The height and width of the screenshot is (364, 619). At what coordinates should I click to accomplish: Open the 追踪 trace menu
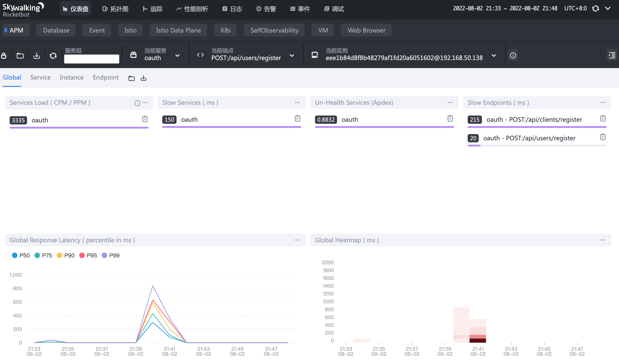[152, 9]
